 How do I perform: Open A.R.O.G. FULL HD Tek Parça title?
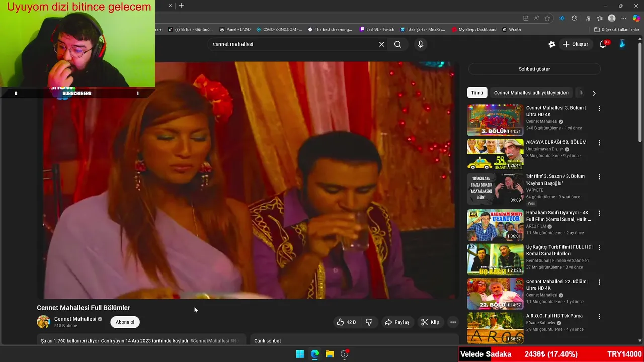(554, 316)
